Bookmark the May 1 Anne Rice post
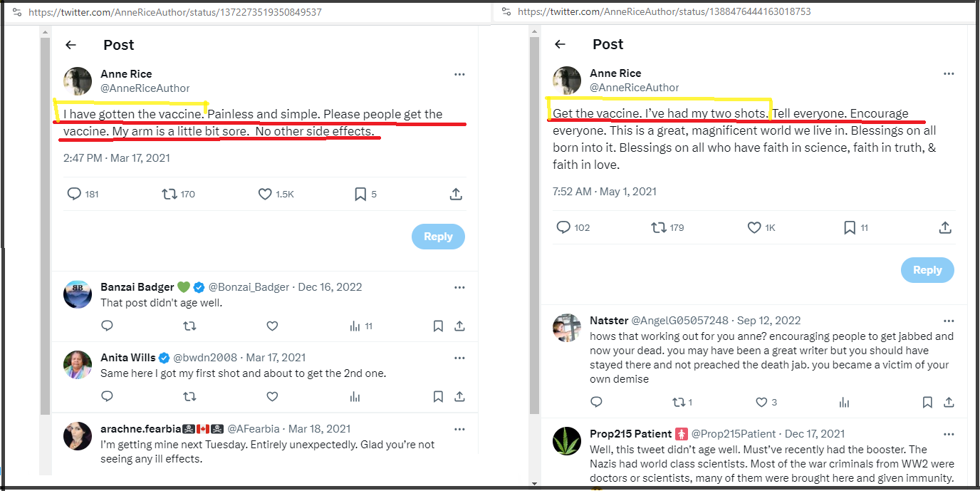This screenshot has width=980, height=491. (x=850, y=227)
